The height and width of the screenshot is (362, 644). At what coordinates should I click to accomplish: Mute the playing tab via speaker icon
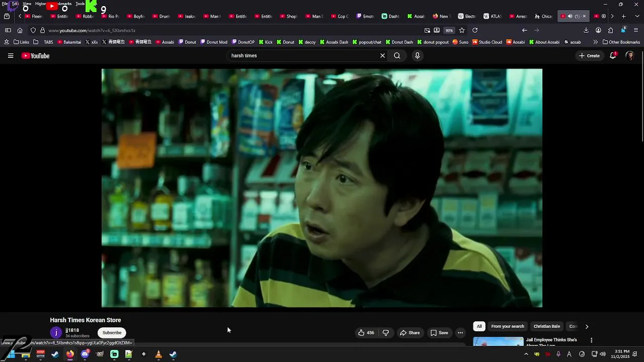(x=570, y=16)
